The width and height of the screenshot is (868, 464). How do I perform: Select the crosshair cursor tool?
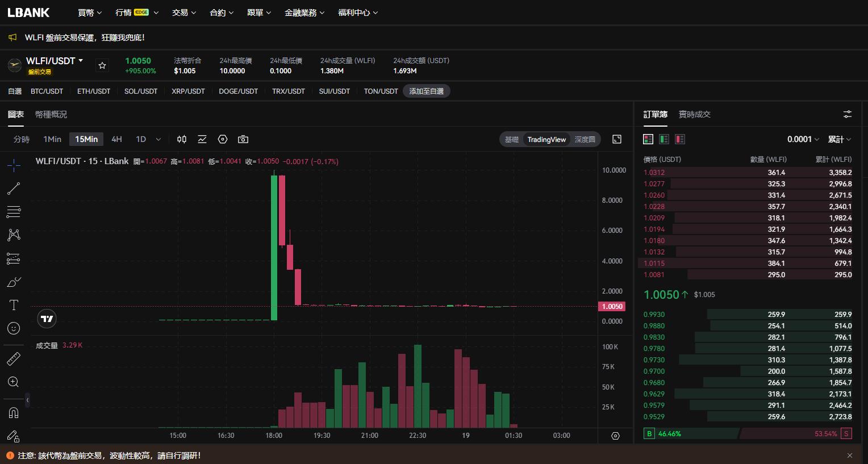click(14, 165)
